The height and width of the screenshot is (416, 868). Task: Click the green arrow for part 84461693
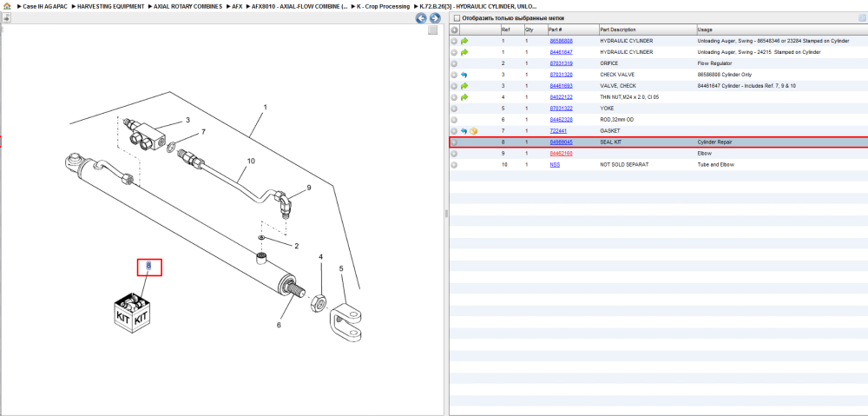[464, 86]
